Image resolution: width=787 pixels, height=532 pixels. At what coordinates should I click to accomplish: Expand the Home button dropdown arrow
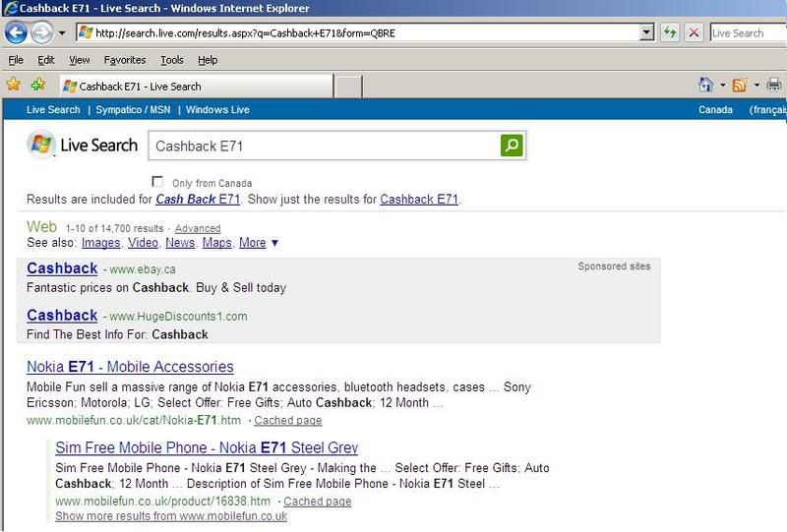click(x=723, y=85)
